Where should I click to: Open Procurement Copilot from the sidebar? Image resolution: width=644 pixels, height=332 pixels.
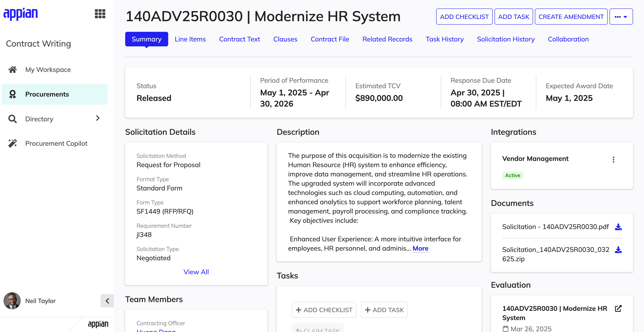(55, 143)
